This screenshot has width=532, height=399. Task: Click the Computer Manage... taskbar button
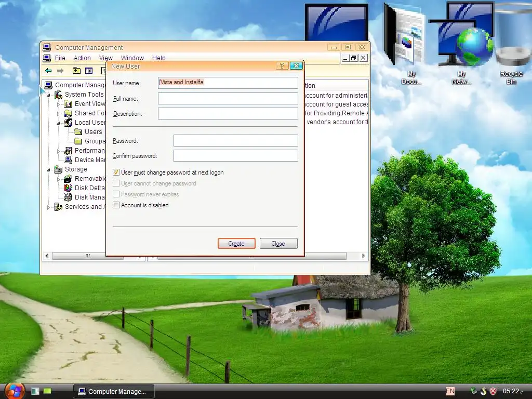[x=114, y=391]
